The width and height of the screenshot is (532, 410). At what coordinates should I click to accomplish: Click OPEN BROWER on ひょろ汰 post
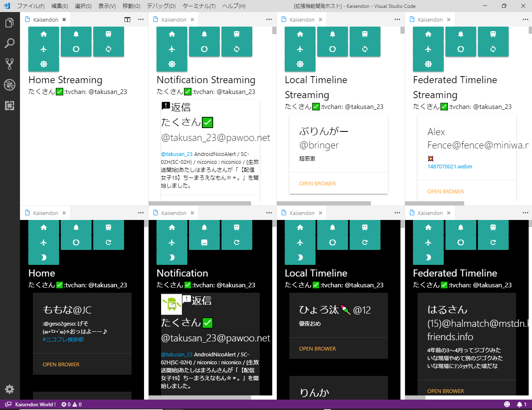(317, 349)
